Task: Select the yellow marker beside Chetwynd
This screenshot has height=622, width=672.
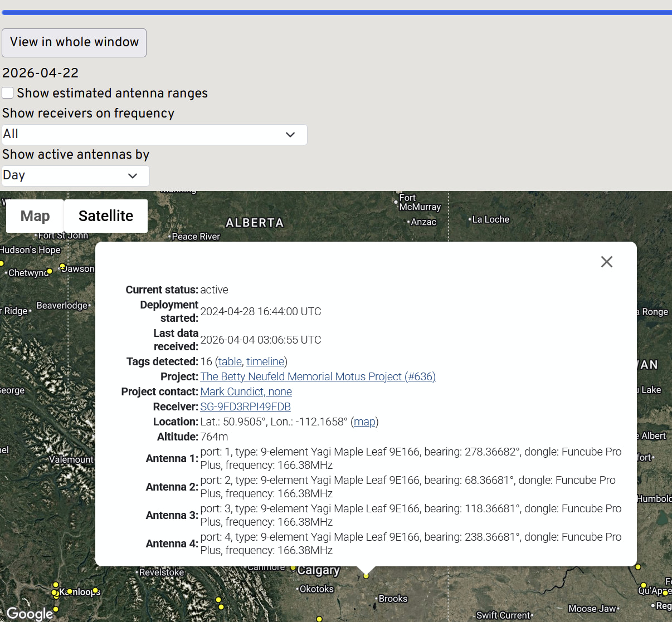Action: [50, 272]
